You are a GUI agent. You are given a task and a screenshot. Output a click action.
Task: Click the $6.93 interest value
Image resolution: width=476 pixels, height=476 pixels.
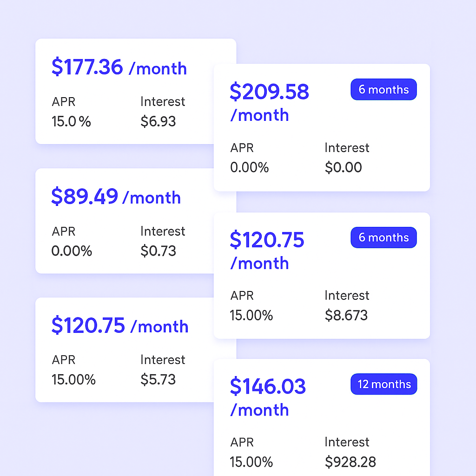(158, 121)
